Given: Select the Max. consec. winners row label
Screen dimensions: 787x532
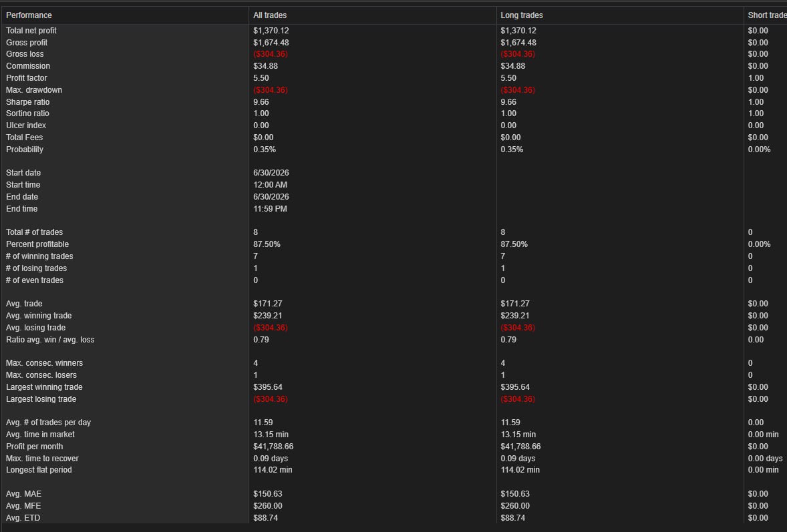Looking at the screenshot, I should point(44,363).
